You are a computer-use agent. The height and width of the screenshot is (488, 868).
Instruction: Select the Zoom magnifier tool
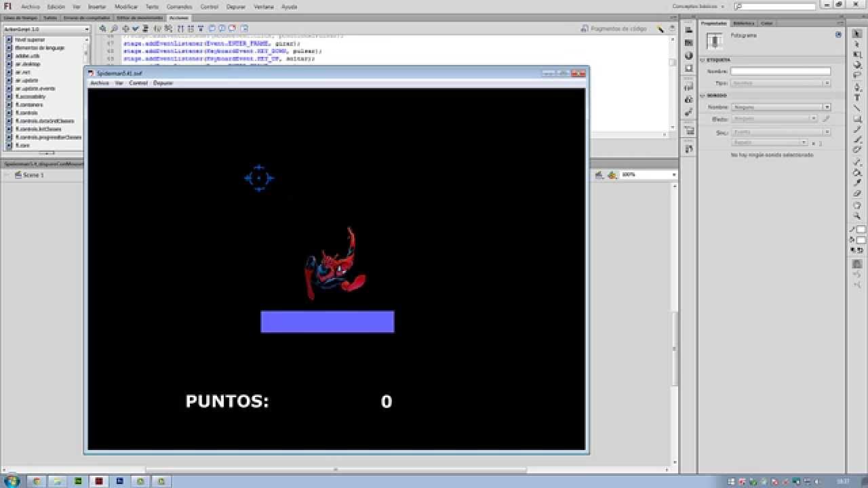tap(857, 216)
